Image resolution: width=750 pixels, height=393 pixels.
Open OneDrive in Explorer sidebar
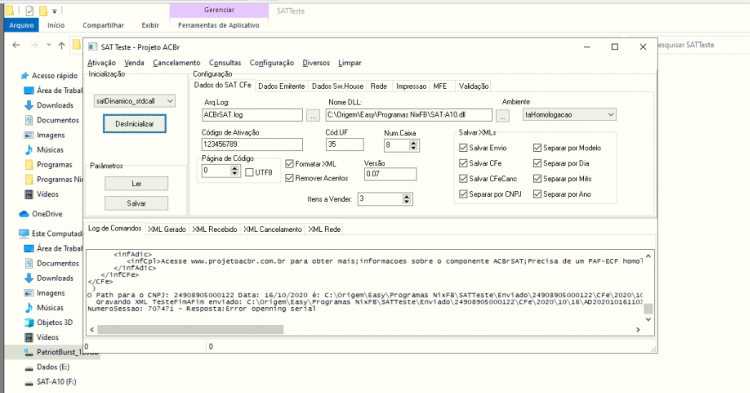click(x=41, y=214)
